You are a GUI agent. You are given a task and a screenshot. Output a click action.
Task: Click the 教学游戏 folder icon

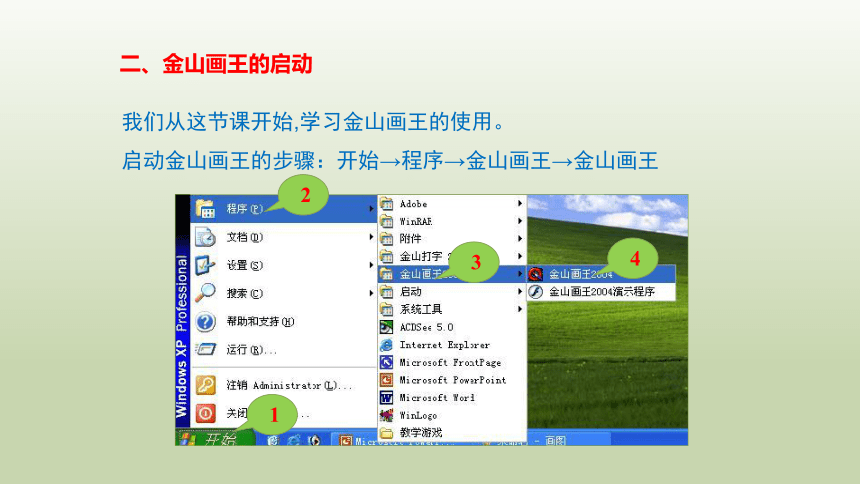coord(387,433)
